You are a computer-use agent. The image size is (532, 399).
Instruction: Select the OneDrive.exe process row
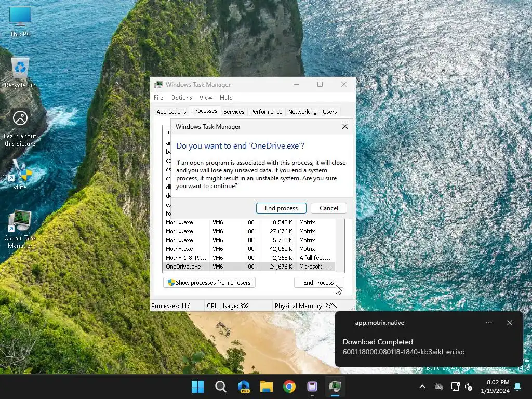[249, 267]
